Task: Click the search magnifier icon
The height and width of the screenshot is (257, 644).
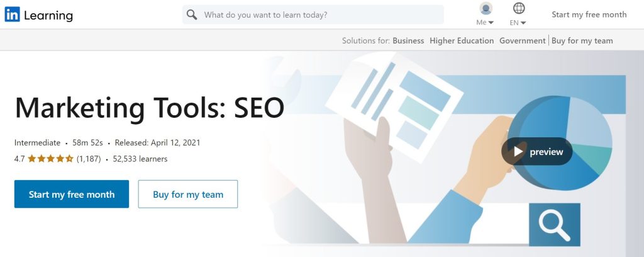Action: [x=192, y=14]
